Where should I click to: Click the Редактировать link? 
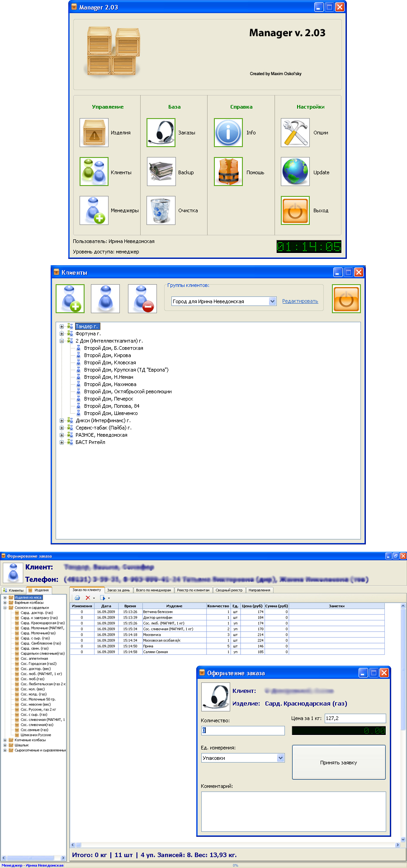click(x=300, y=301)
